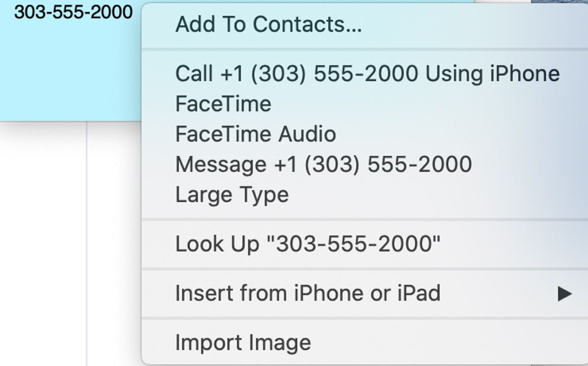588x366 pixels.
Task: Open Insert from iPhone or iPad
Action: tap(308, 293)
